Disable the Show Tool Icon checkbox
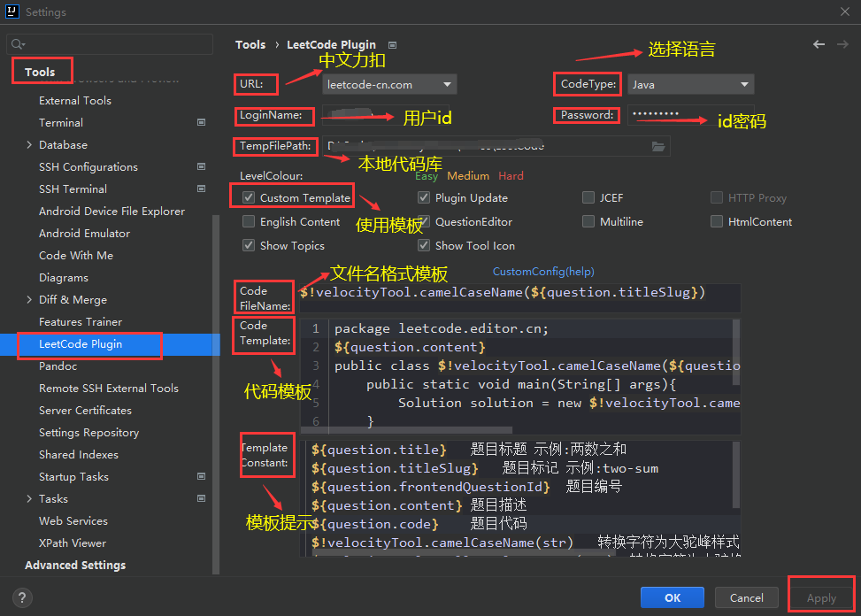This screenshot has width=861, height=616. [424, 245]
